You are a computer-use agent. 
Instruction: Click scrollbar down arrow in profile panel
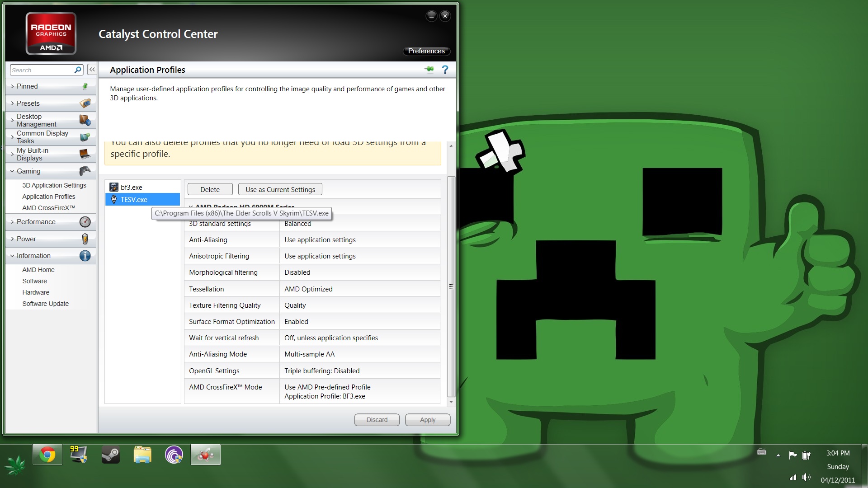[x=451, y=402]
